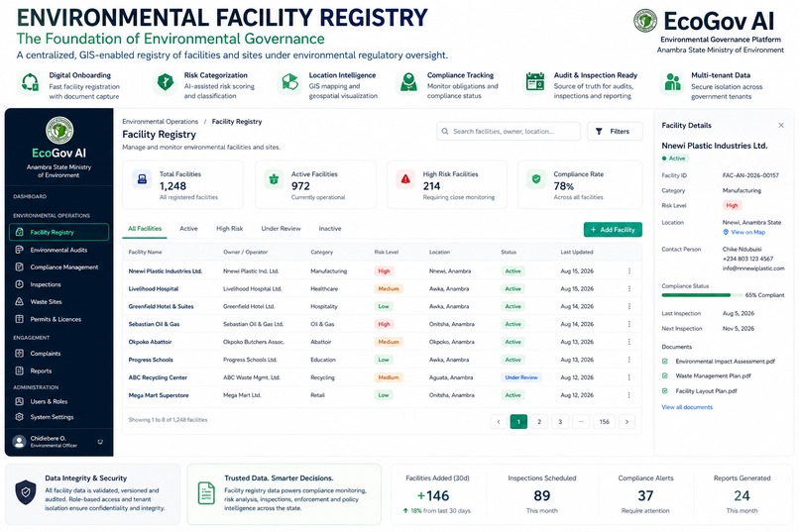Toggle Waste Management Plan.pdf checkbox

665,376
